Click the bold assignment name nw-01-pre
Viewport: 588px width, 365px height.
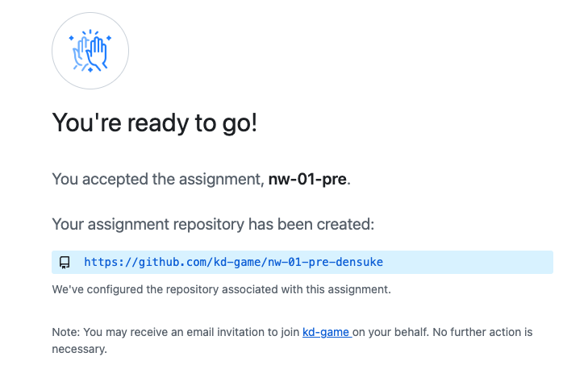307,179
